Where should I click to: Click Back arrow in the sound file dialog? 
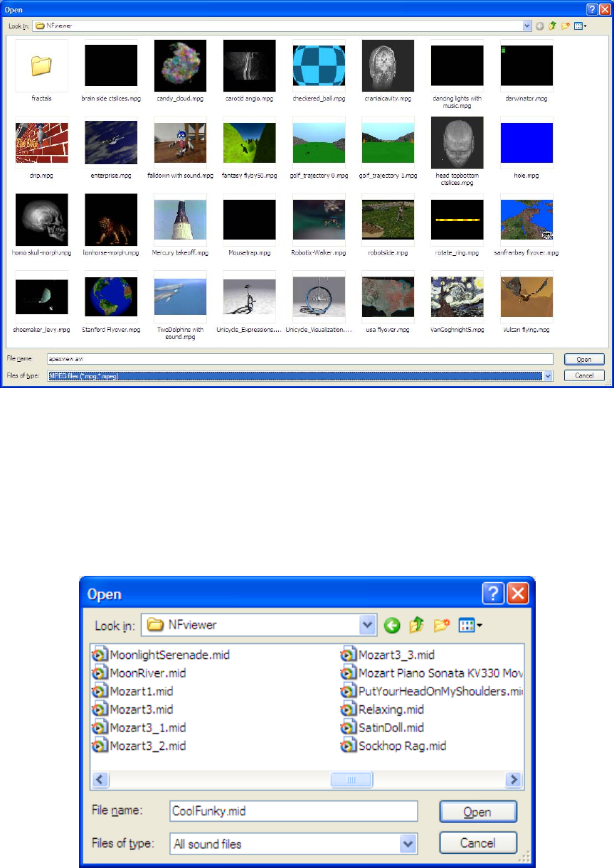(x=392, y=626)
